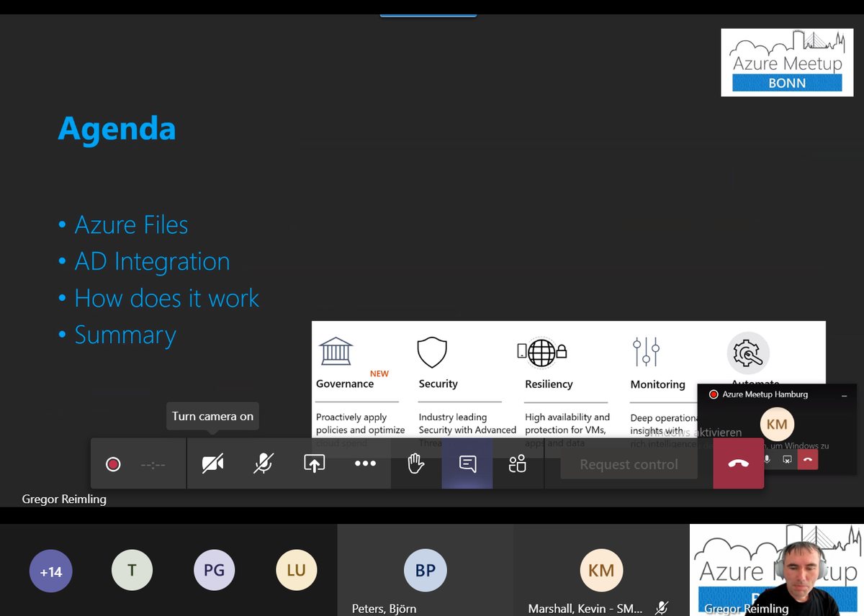Screen dimensions: 864x616
Task: Click the 'AD Integration' bullet
Action: point(152,262)
